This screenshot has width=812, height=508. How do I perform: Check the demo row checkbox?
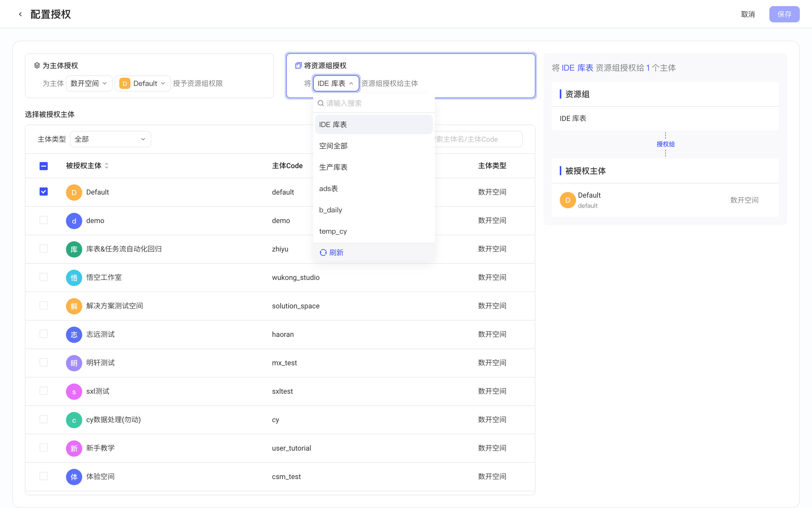[44, 220]
